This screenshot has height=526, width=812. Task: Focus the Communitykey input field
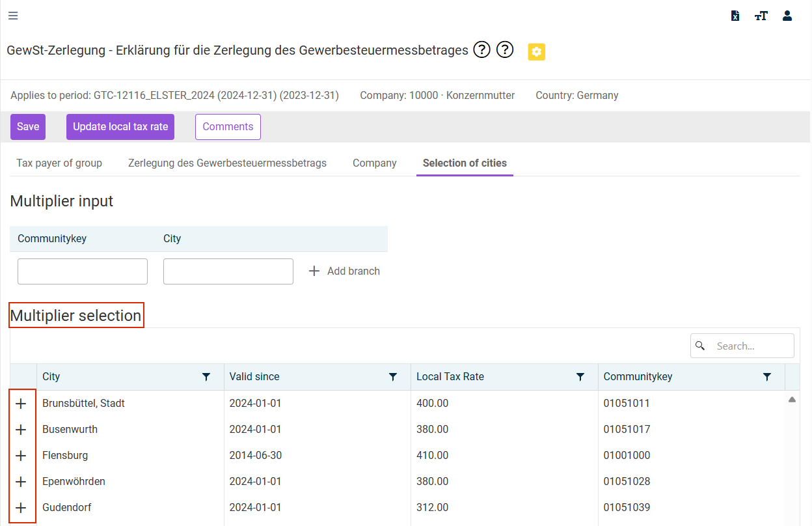[83, 271]
